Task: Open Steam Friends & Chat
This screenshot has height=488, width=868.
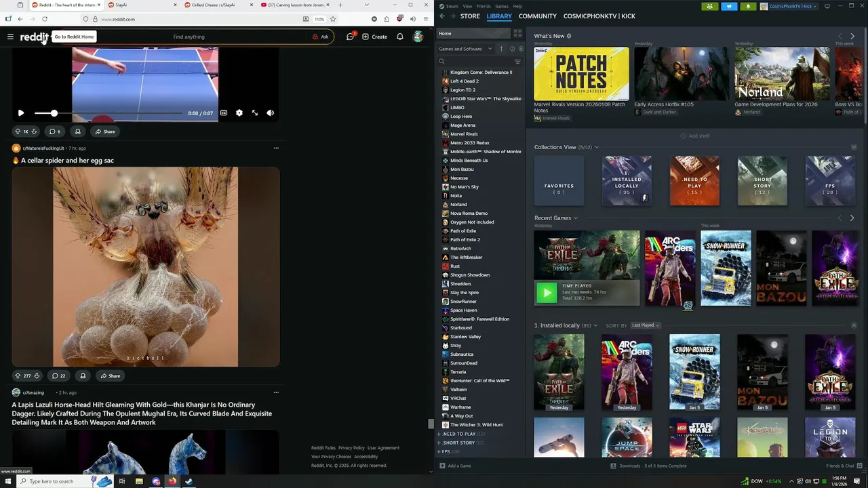Action: point(844,466)
